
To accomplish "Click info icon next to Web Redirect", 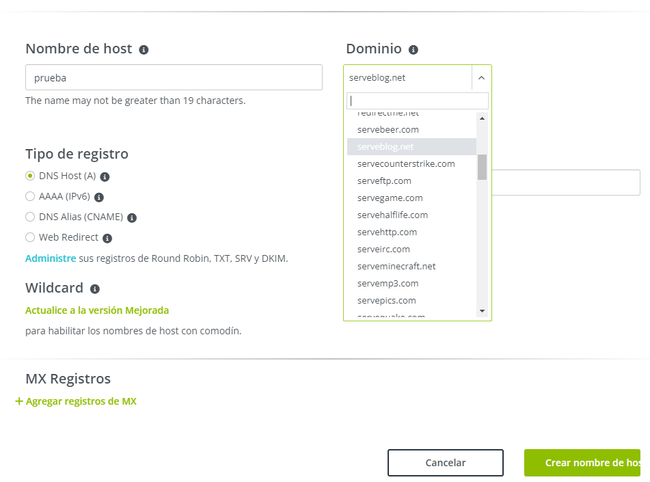I will coord(107,238).
